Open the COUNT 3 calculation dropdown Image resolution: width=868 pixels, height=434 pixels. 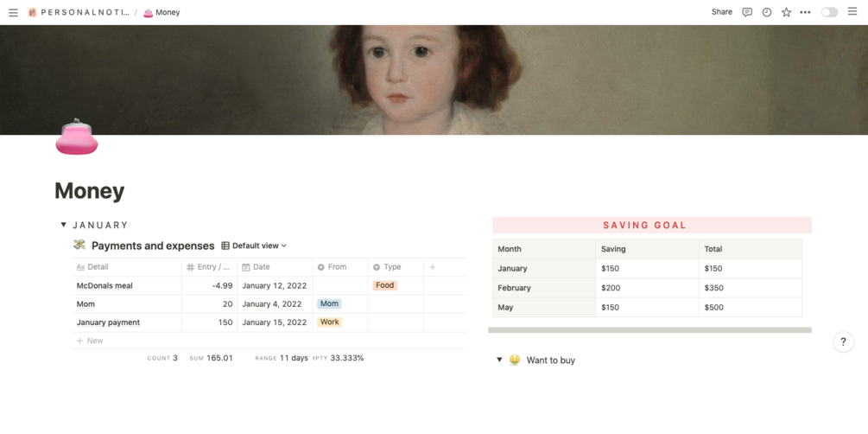click(162, 358)
